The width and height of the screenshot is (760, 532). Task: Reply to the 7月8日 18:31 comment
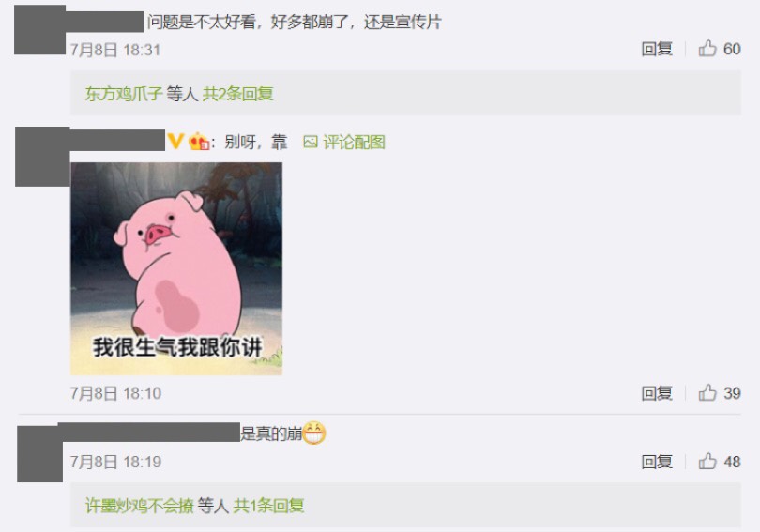(x=657, y=49)
